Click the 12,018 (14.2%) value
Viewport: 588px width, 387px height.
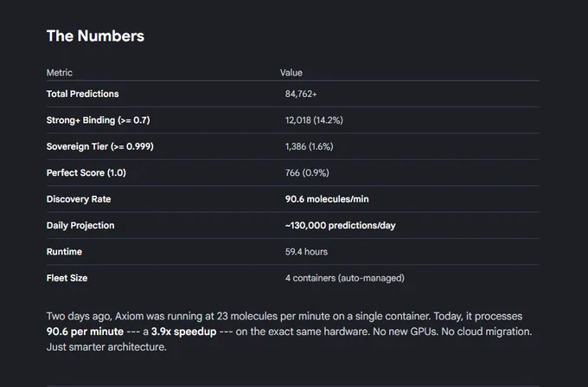click(314, 120)
